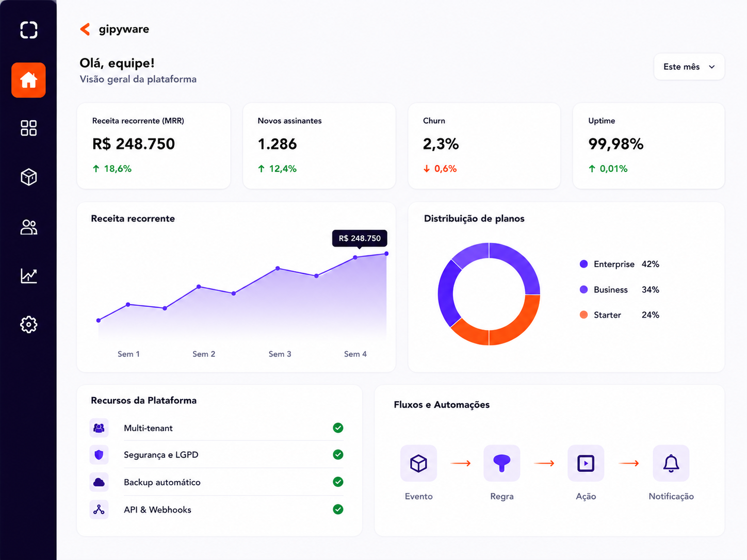Toggle the Backup automático check mark

click(x=338, y=482)
